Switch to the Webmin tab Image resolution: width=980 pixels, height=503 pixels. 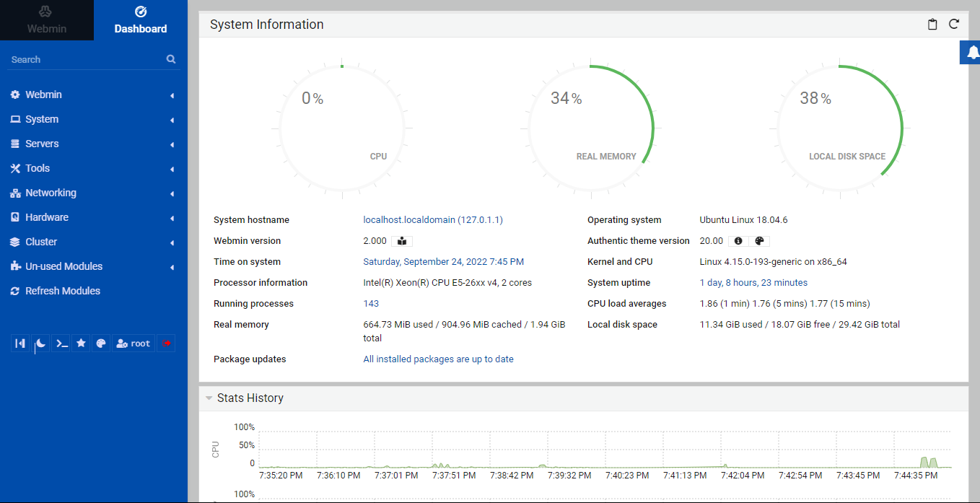[x=47, y=20]
